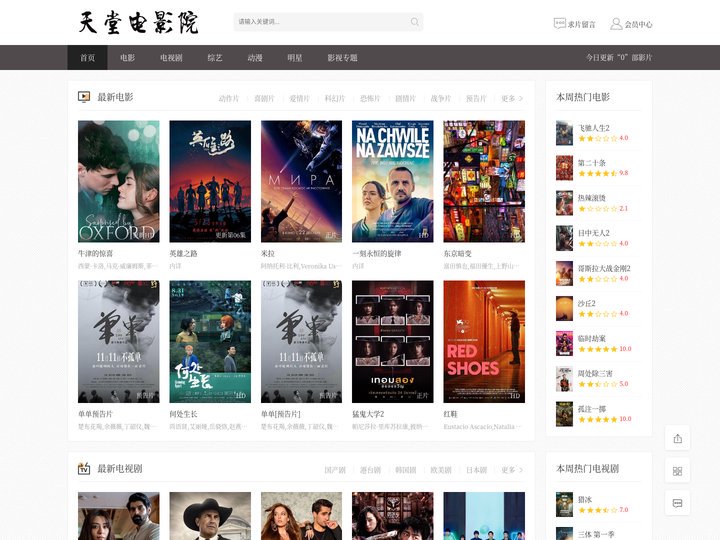Viewport: 720px width, 540px height.
Task: Click the floating chat bubble icon
Action: pos(677,503)
